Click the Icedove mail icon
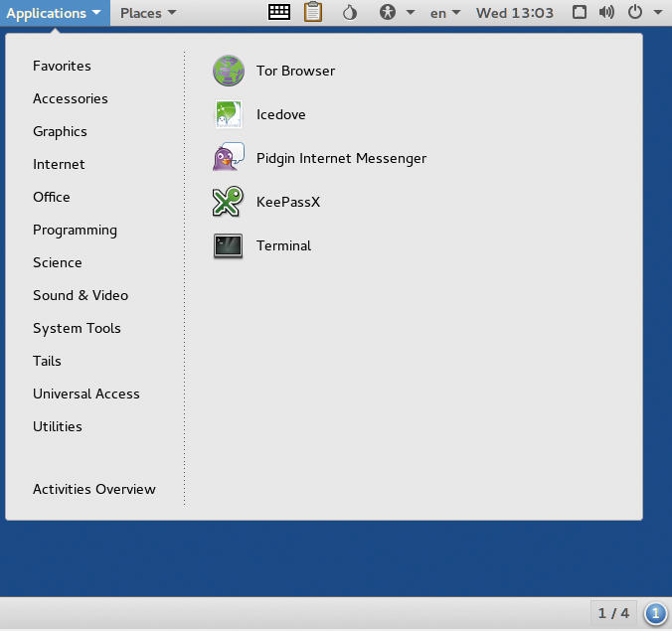Screen dimensions: 672x631 [229, 114]
